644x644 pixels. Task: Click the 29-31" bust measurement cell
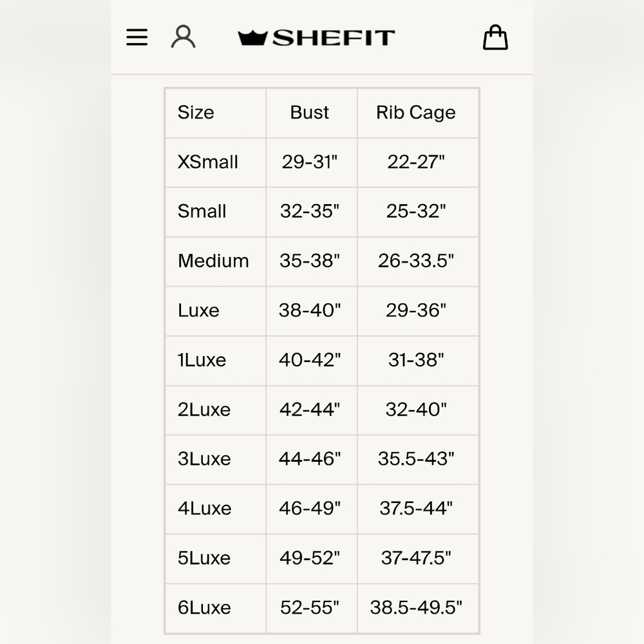(x=310, y=162)
